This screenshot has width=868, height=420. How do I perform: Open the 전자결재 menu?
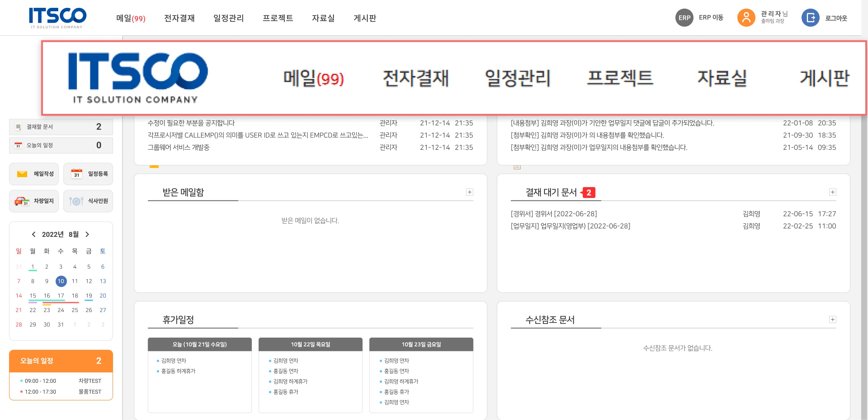click(179, 18)
